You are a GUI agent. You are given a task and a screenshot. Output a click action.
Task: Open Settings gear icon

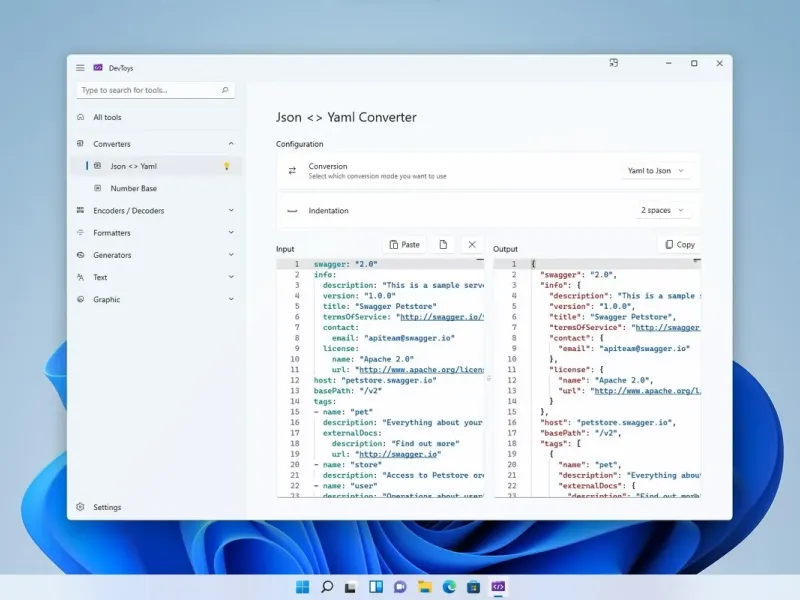80,507
